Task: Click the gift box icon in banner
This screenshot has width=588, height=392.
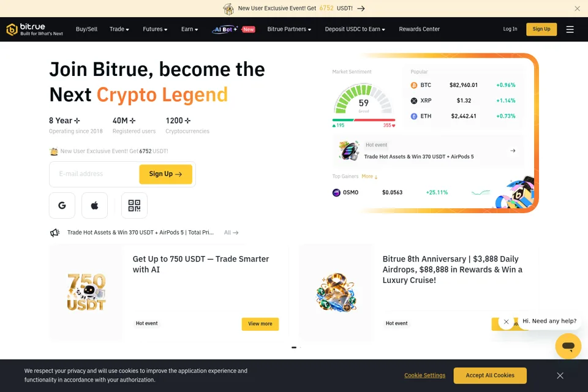Action: coord(228,9)
